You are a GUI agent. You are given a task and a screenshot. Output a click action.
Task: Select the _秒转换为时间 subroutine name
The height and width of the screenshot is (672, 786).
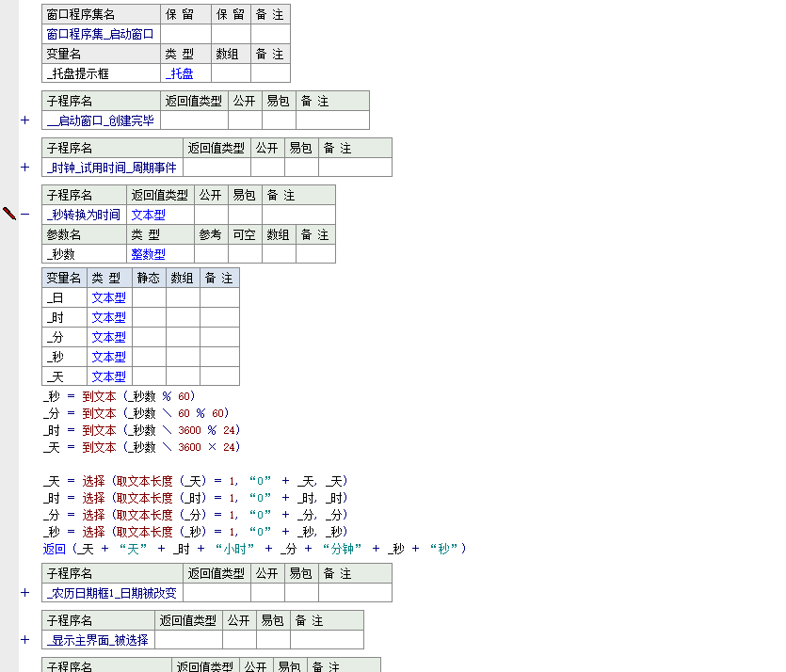tap(84, 215)
